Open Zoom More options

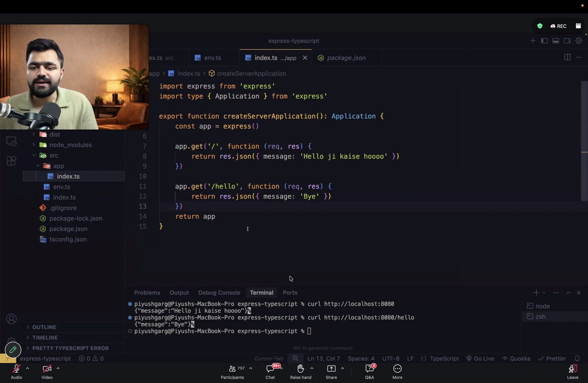pos(397,371)
